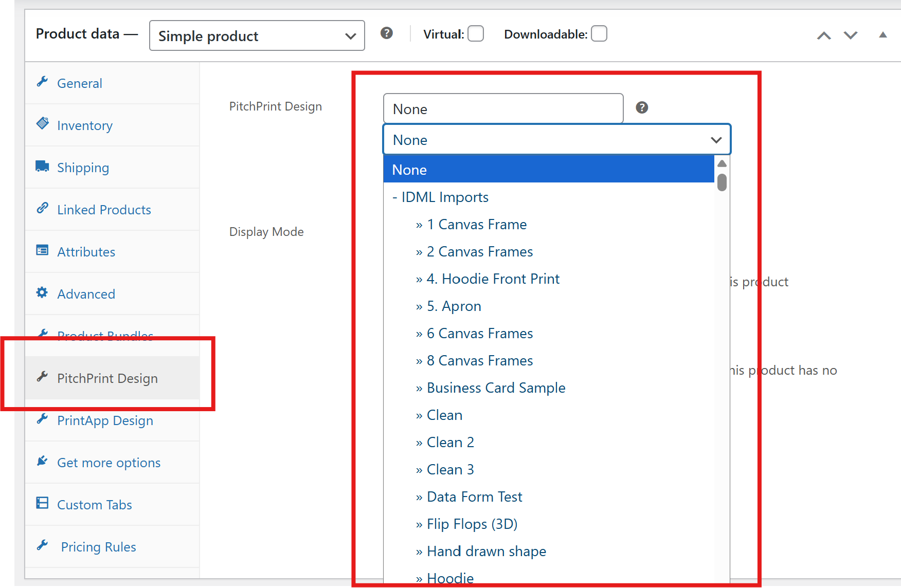Click the Advanced gear icon

point(42,292)
